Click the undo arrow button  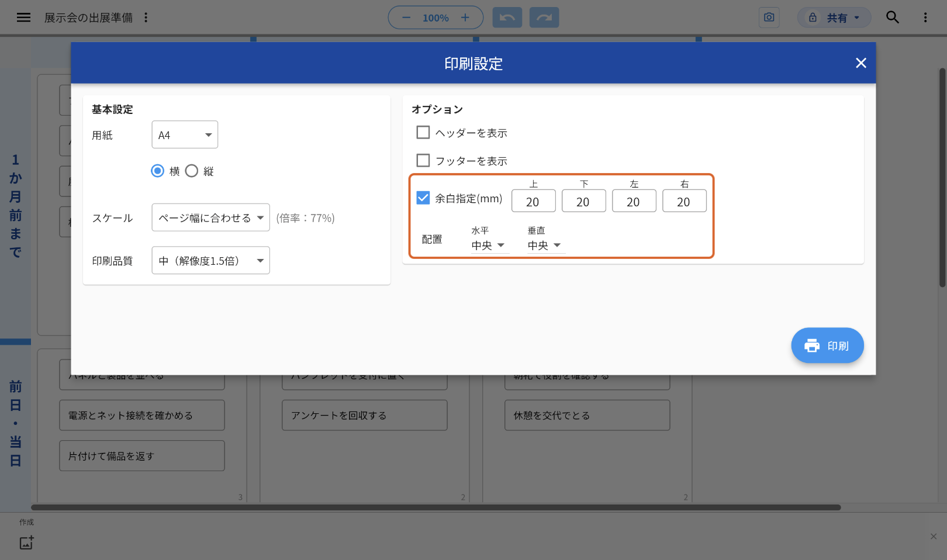[x=507, y=18]
